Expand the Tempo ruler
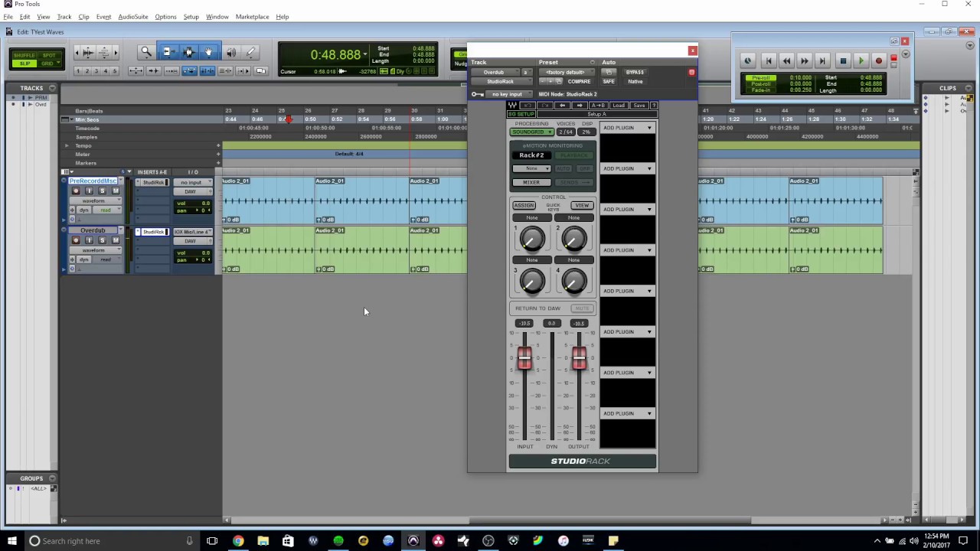The width and height of the screenshot is (980, 551). click(x=67, y=145)
